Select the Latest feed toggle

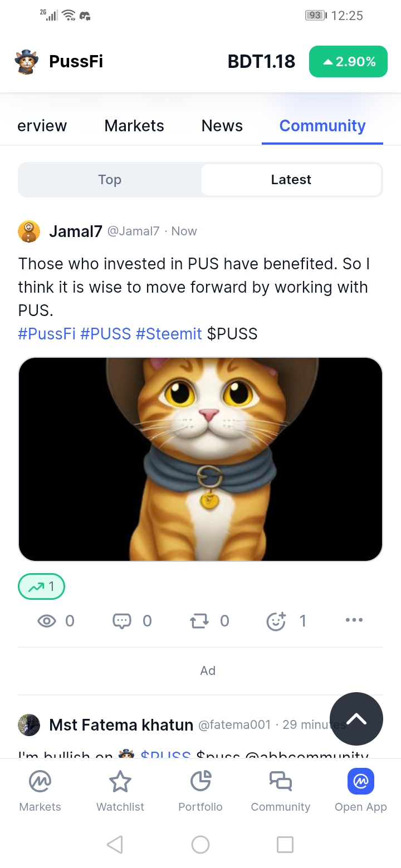(291, 180)
